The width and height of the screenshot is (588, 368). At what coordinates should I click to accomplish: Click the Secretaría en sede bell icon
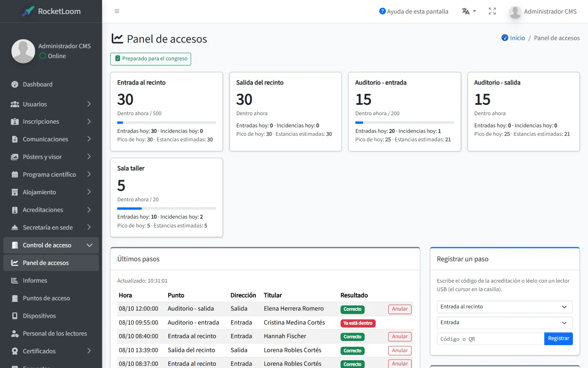click(15, 227)
